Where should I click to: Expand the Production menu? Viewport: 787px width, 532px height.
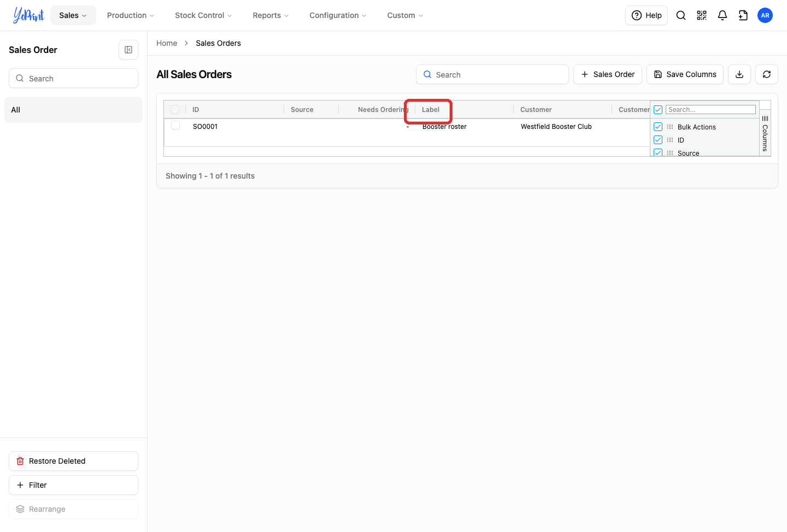[x=131, y=15]
